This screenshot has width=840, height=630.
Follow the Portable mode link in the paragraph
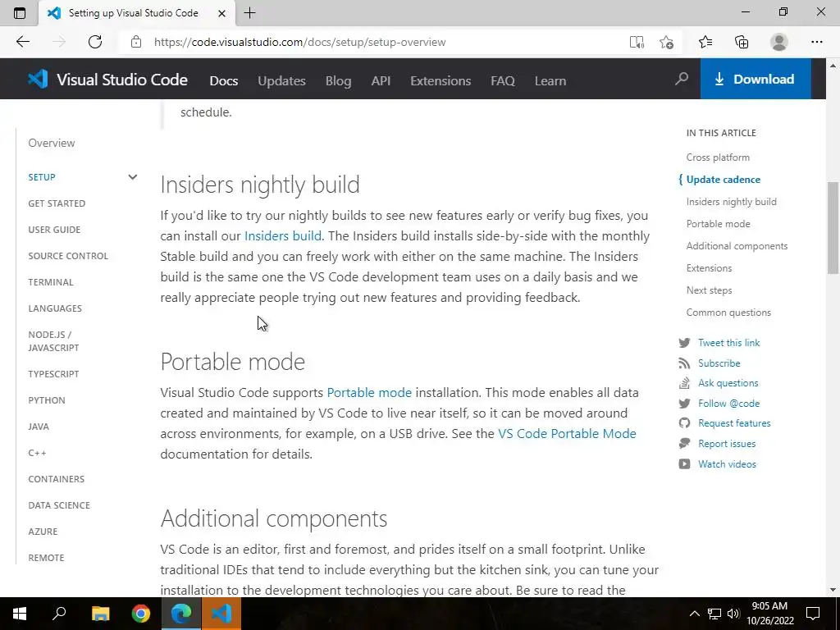coord(369,393)
